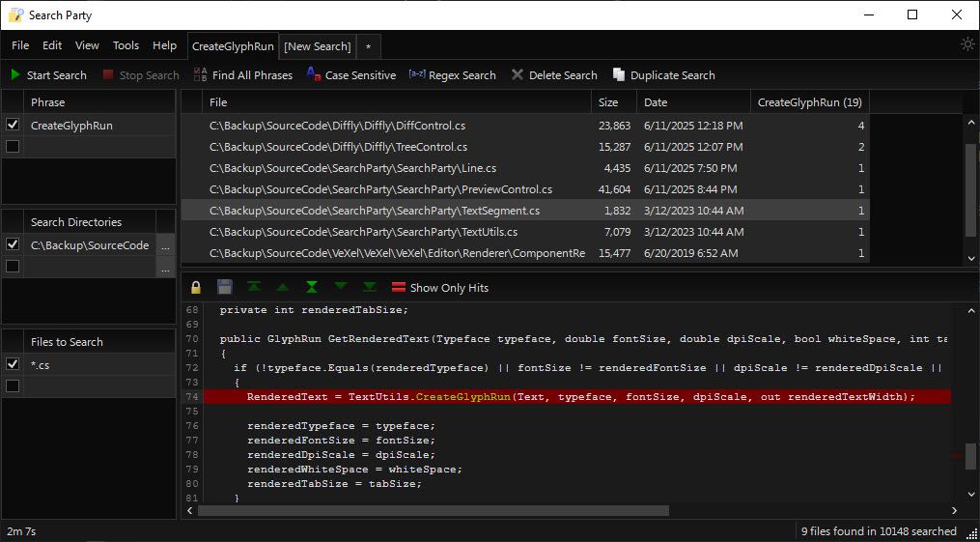
Task: Click the save floppy disk icon in preview toolbar
Action: [224, 287]
